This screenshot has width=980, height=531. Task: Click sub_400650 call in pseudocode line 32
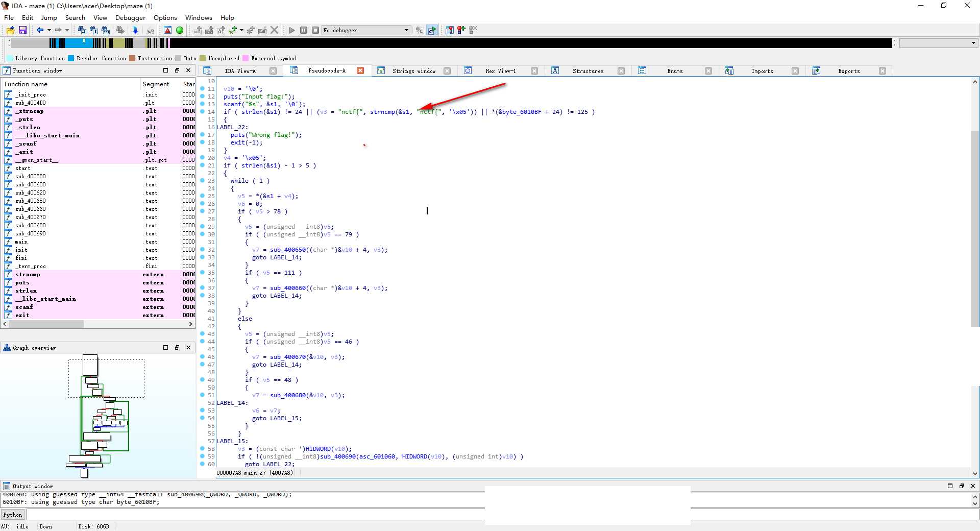(x=288, y=250)
